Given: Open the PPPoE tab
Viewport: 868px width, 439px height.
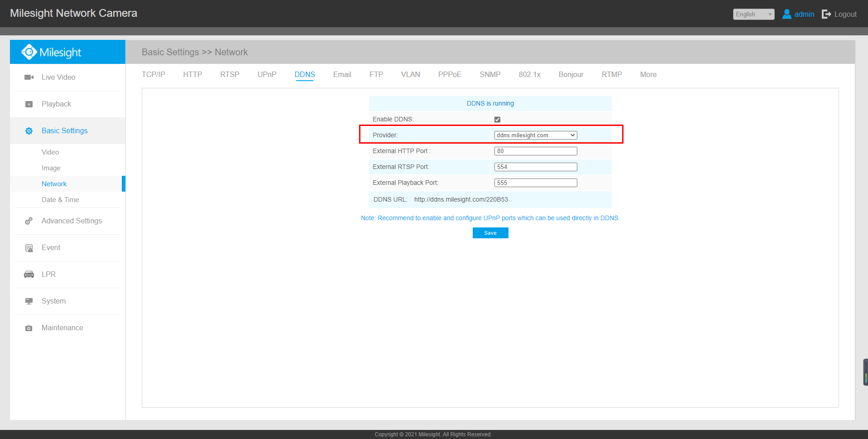Looking at the screenshot, I should tap(450, 75).
